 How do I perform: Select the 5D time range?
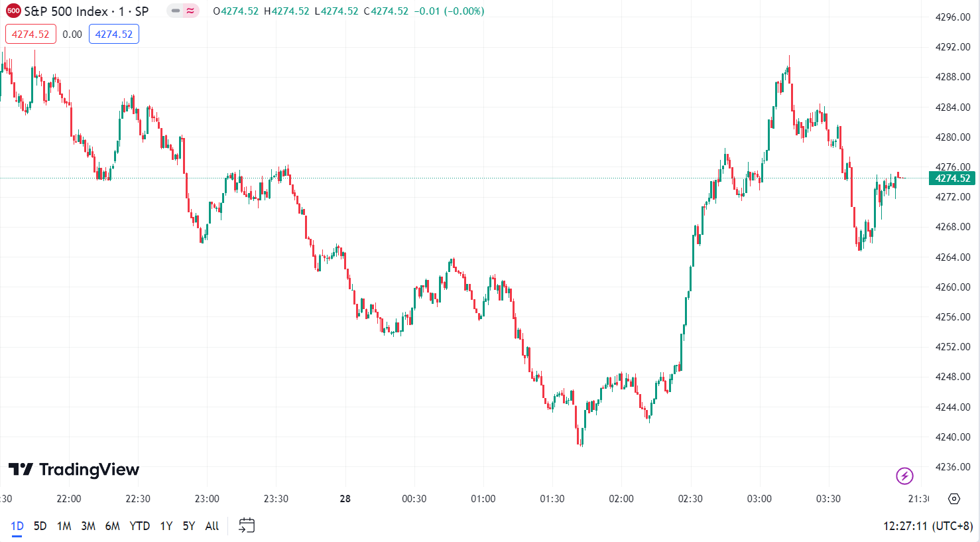pos(40,526)
